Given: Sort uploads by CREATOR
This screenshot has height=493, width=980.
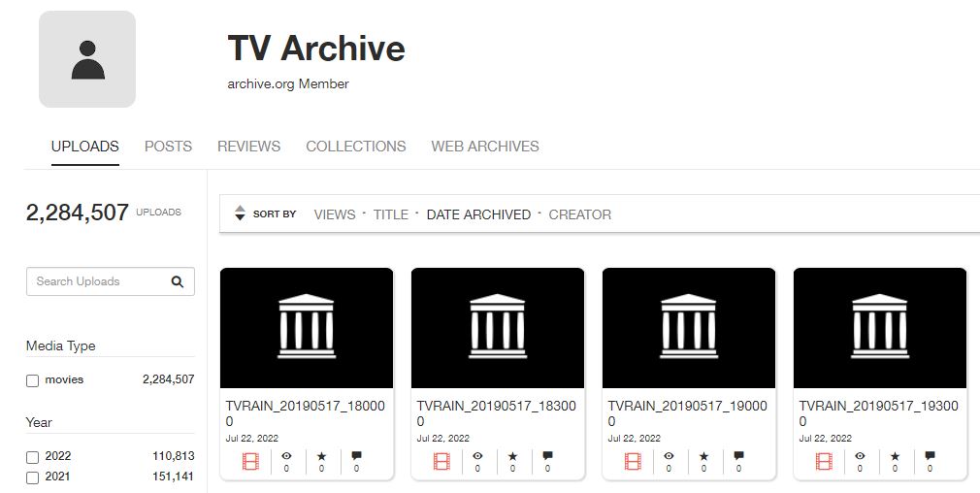Looking at the screenshot, I should [580, 214].
